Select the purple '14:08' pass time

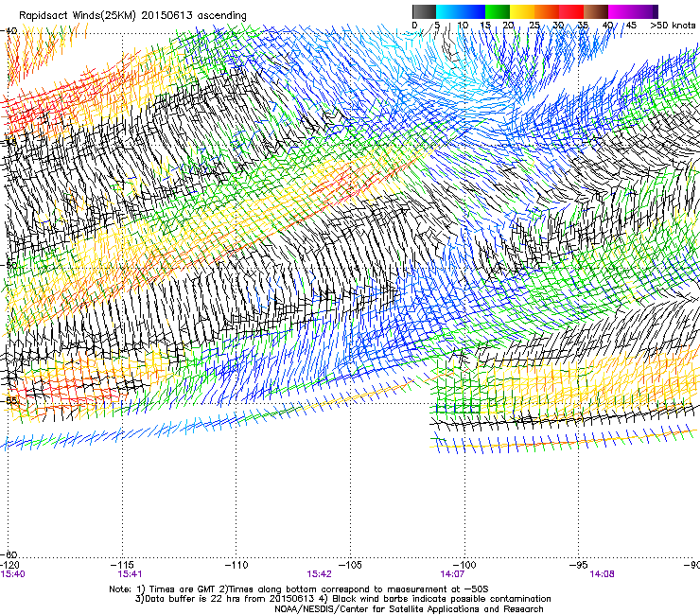(602, 574)
